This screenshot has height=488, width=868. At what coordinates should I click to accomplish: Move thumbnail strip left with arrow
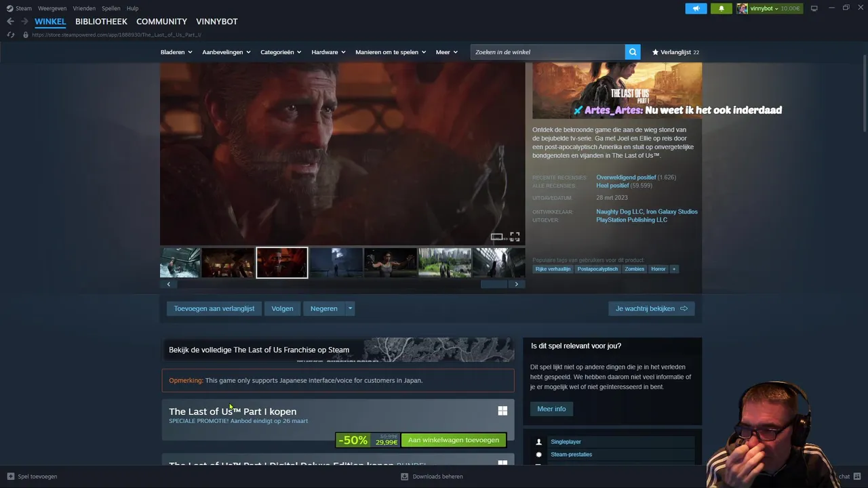pyautogui.click(x=169, y=284)
